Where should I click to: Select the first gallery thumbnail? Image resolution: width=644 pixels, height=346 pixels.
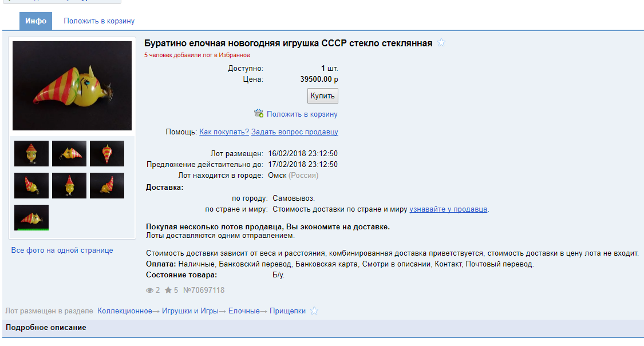coord(31,153)
